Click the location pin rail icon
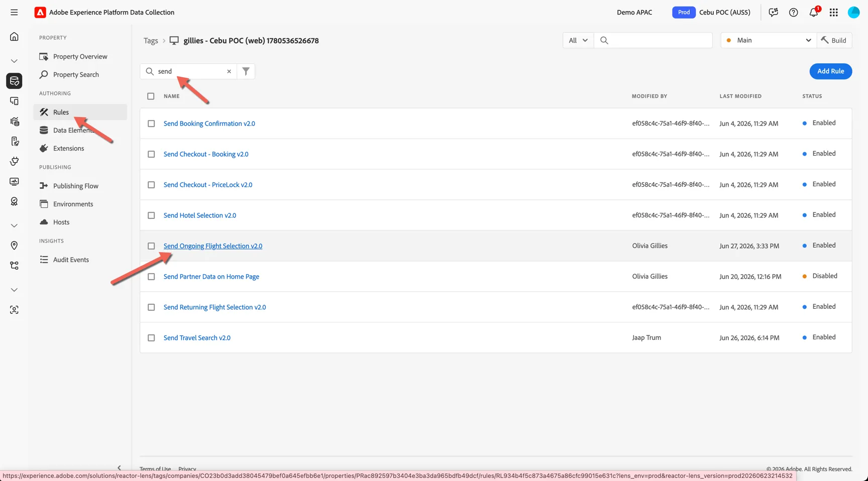 click(14, 245)
